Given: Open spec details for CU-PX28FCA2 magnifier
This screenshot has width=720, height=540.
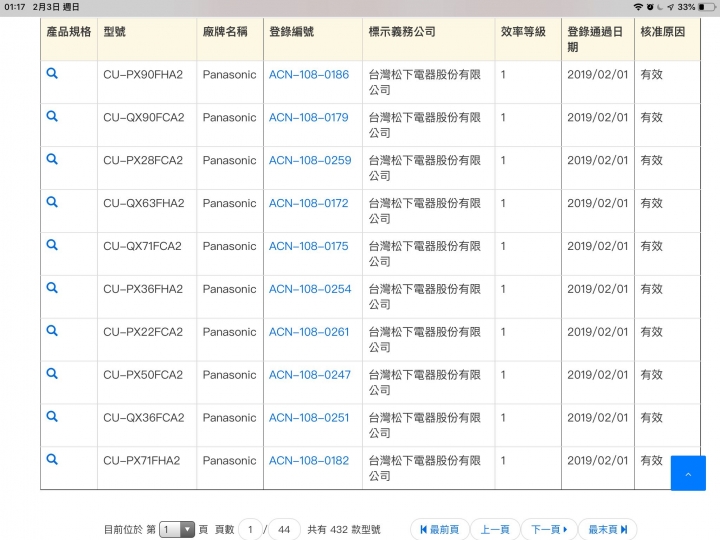Looking at the screenshot, I should tap(52, 159).
